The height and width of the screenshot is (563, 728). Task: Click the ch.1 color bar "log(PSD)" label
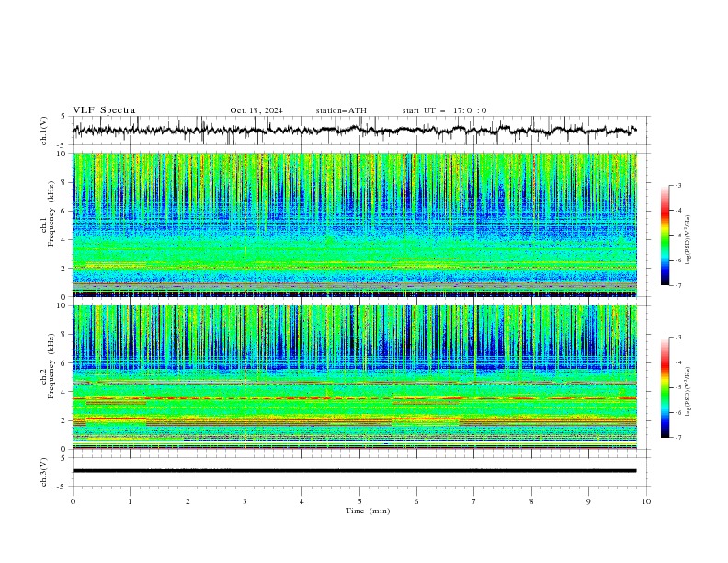(x=688, y=240)
